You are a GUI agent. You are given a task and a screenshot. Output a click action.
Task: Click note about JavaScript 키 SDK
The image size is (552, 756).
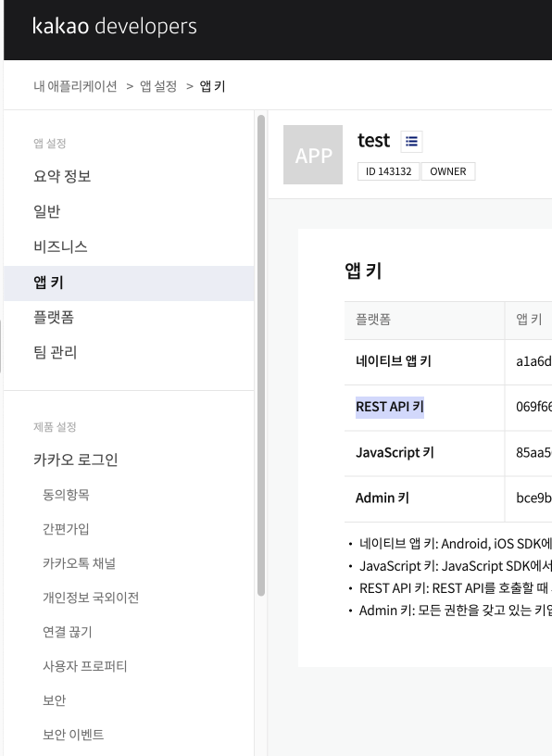tap(455, 566)
